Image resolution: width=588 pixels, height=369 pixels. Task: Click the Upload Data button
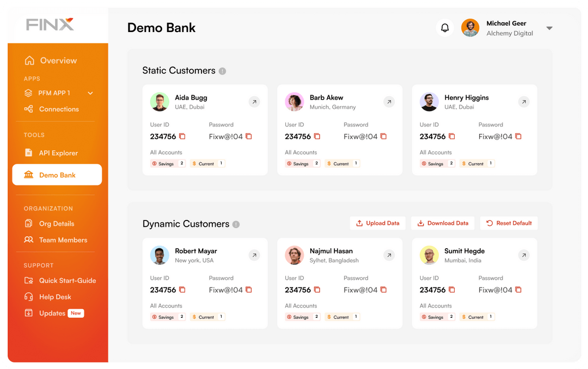[x=377, y=223]
